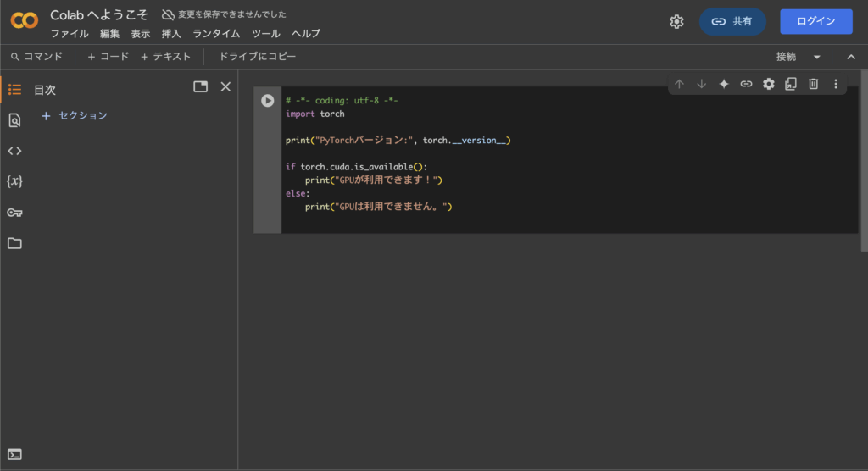Open the terminal icon at bottom left
Screen dimensions: 868x471
tap(14, 454)
